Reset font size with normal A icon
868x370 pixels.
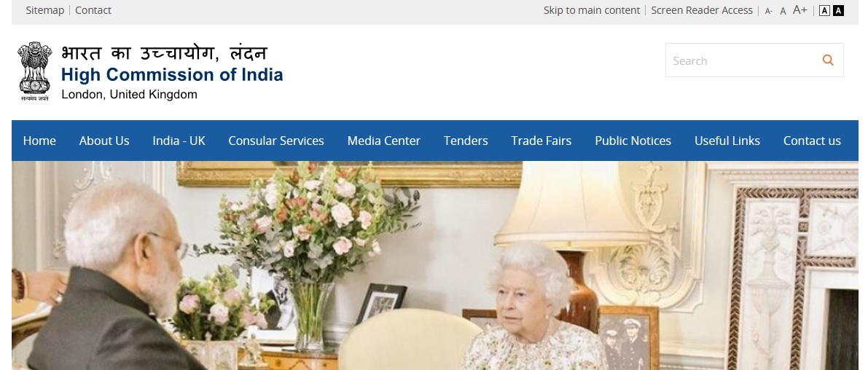pyautogui.click(x=783, y=11)
